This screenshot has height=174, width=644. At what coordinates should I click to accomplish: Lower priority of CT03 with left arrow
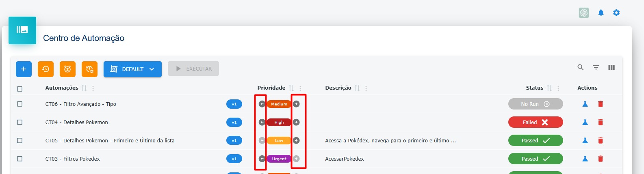pyautogui.click(x=262, y=159)
